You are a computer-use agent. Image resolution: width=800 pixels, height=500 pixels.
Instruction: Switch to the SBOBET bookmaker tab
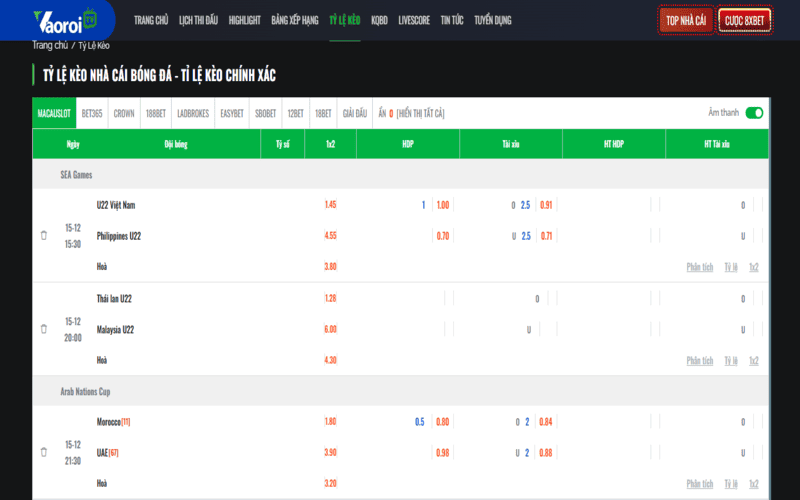(265, 114)
